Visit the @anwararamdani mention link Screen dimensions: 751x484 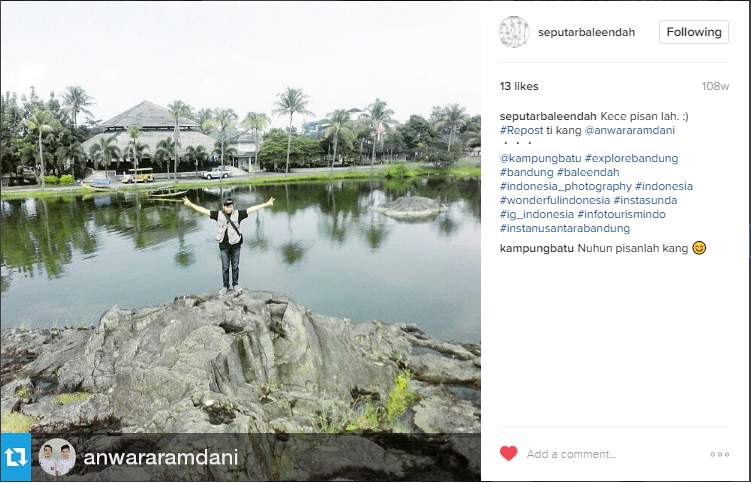tap(629, 130)
